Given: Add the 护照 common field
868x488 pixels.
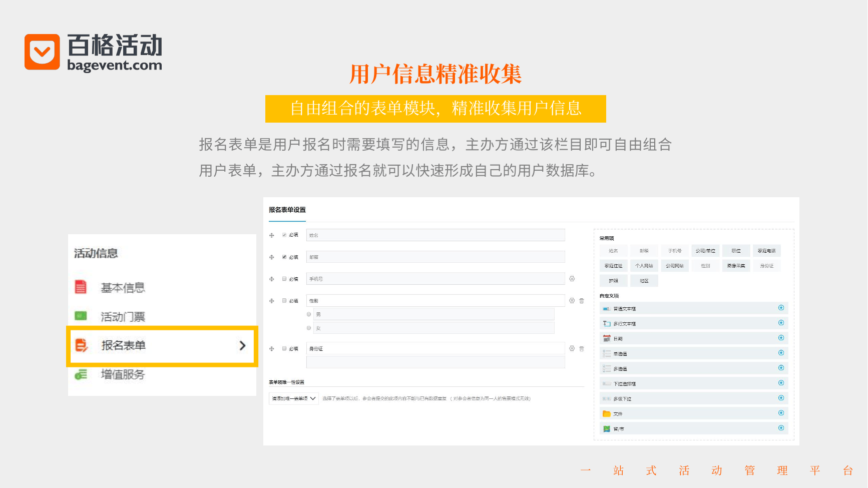Looking at the screenshot, I should coord(613,281).
